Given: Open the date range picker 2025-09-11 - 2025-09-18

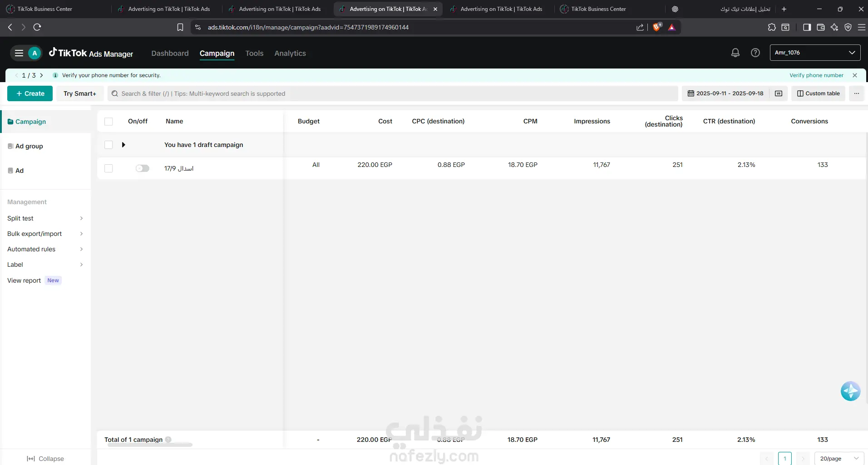Looking at the screenshot, I should coord(725,93).
